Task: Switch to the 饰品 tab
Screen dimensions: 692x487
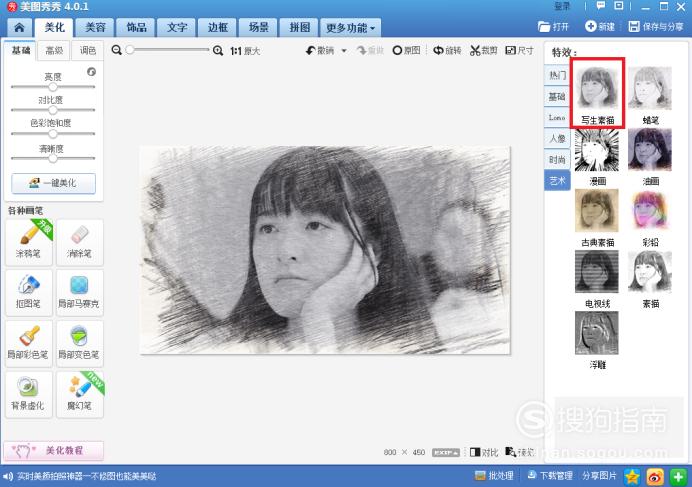Action: [136, 28]
